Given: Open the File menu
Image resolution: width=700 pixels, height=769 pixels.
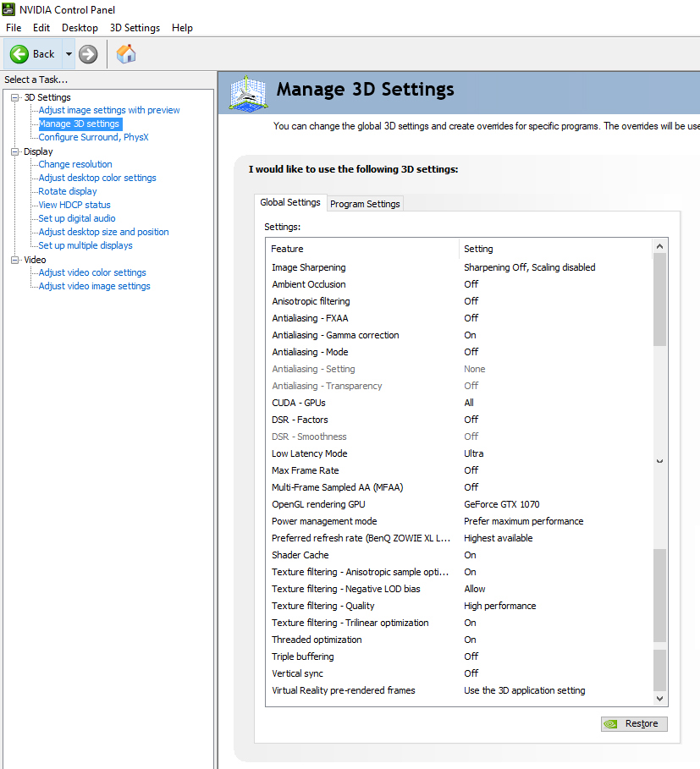Looking at the screenshot, I should pyautogui.click(x=14, y=28).
